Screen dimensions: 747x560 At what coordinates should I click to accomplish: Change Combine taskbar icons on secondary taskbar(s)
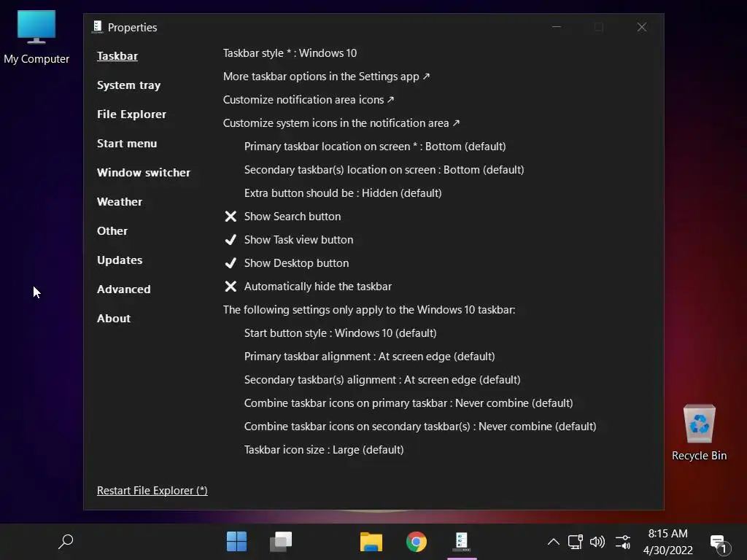(419, 426)
